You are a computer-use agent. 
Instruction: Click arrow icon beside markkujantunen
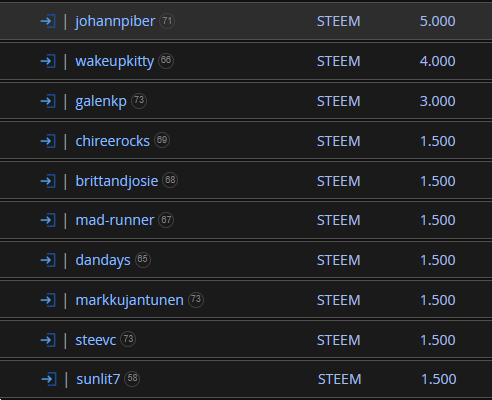(48, 300)
